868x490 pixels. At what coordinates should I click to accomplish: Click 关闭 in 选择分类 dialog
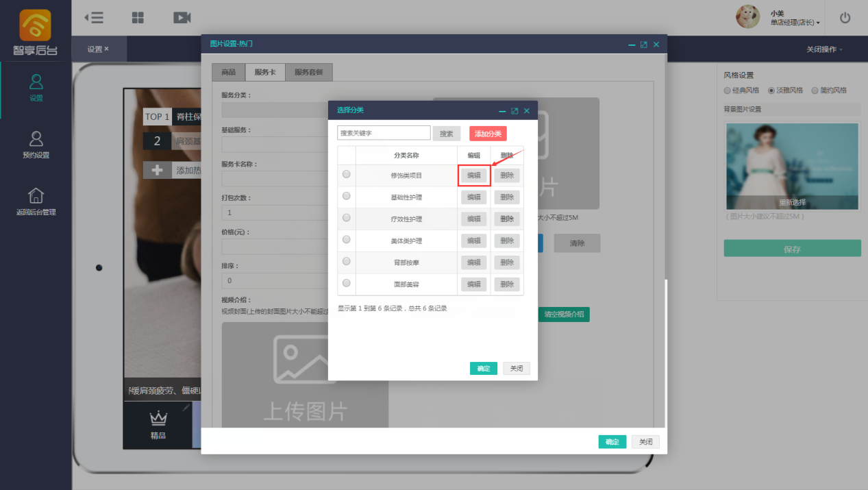click(x=517, y=369)
